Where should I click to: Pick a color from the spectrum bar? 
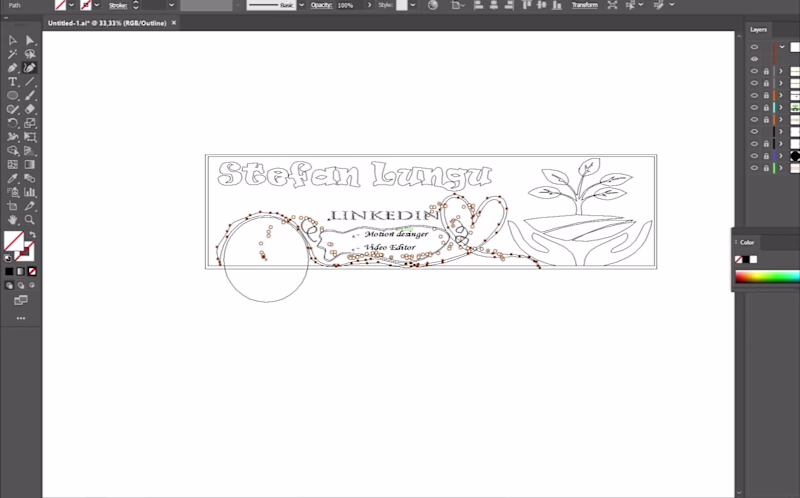tap(767, 277)
